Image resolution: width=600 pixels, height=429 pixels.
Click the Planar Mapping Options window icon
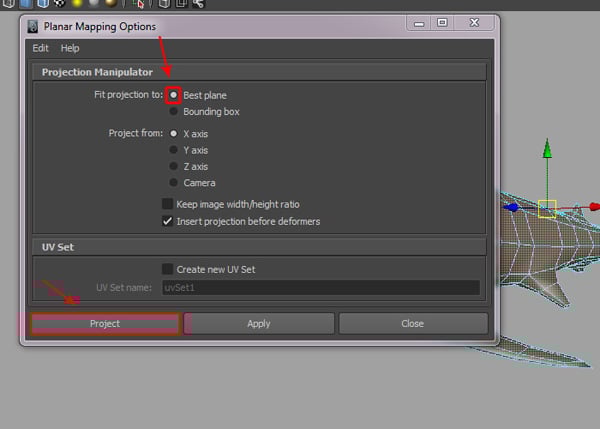coord(33,25)
